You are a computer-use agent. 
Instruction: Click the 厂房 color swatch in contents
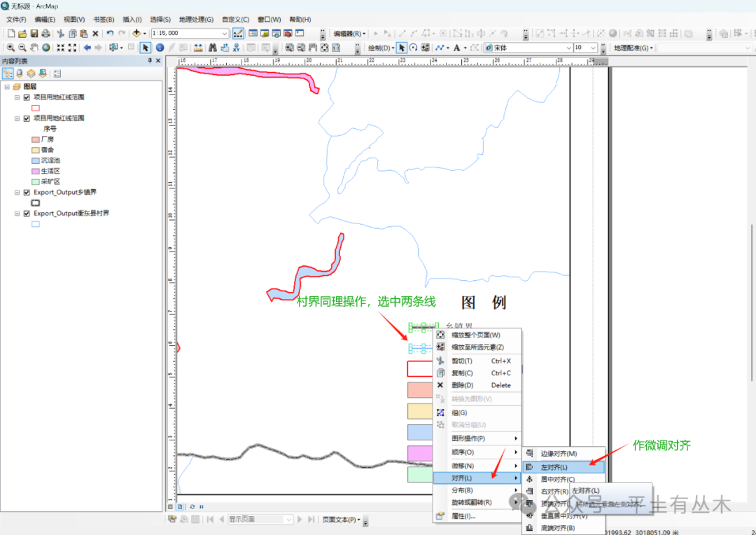pyautogui.click(x=35, y=139)
